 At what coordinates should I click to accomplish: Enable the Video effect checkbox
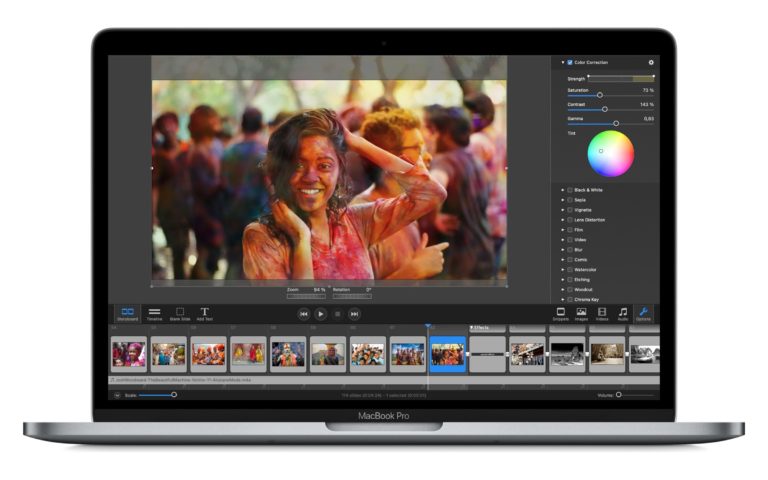coord(570,240)
